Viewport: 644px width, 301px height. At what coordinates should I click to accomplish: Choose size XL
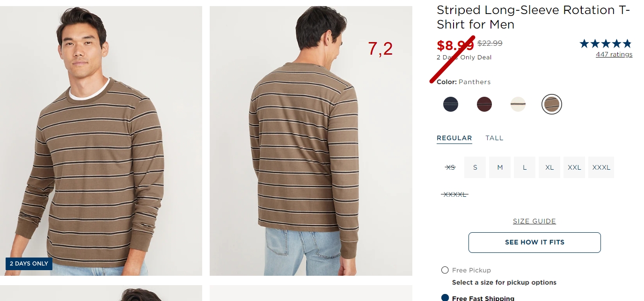click(x=549, y=167)
